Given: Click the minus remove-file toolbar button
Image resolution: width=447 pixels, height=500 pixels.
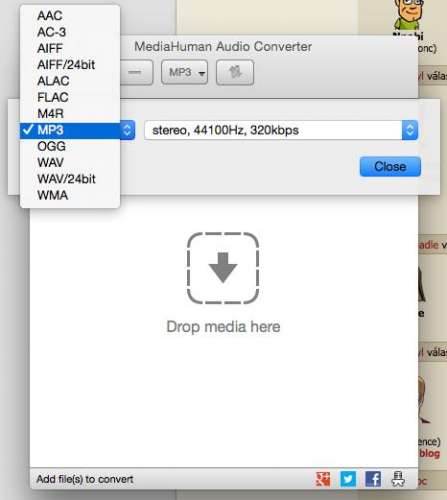Looking at the screenshot, I should pos(137,72).
